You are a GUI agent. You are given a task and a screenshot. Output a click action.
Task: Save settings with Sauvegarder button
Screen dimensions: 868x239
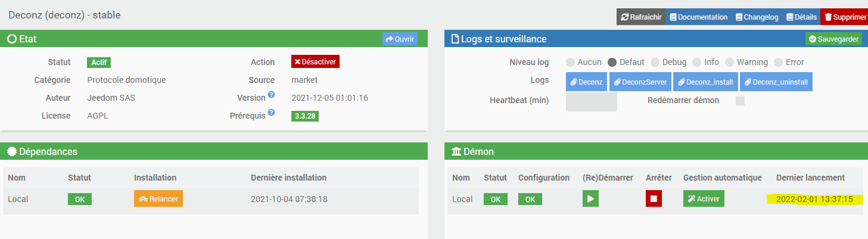(833, 39)
